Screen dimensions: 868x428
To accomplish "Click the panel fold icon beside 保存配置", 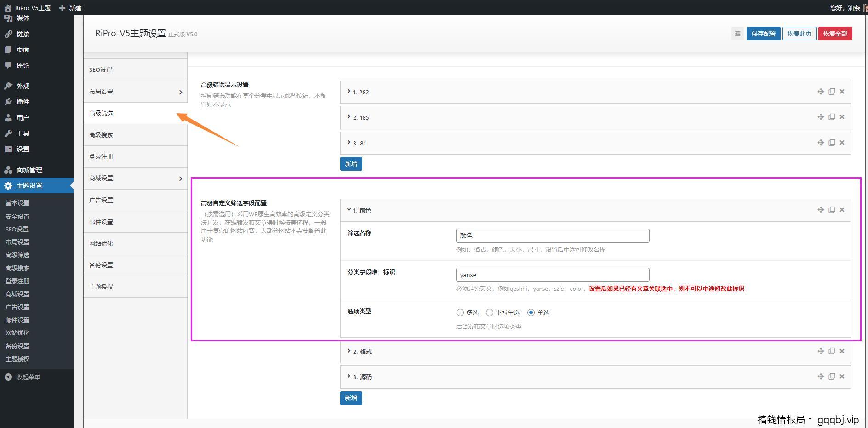I will pyautogui.click(x=737, y=33).
